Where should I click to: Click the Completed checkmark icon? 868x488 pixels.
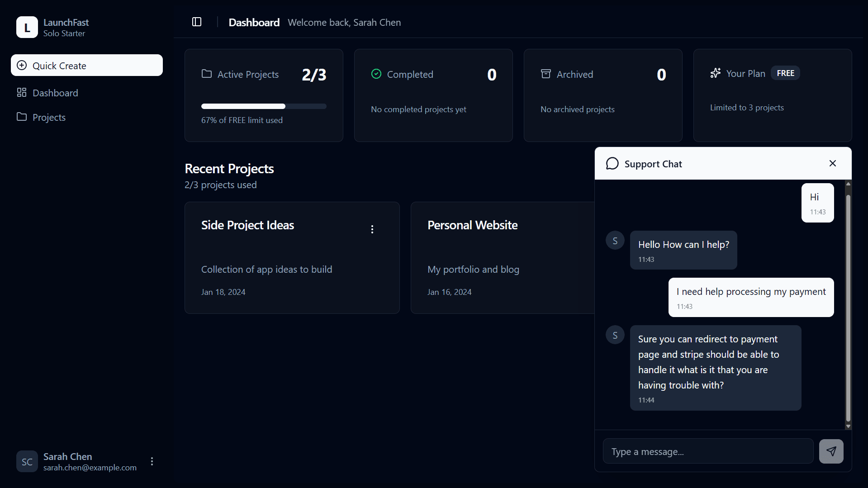[x=376, y=74]
